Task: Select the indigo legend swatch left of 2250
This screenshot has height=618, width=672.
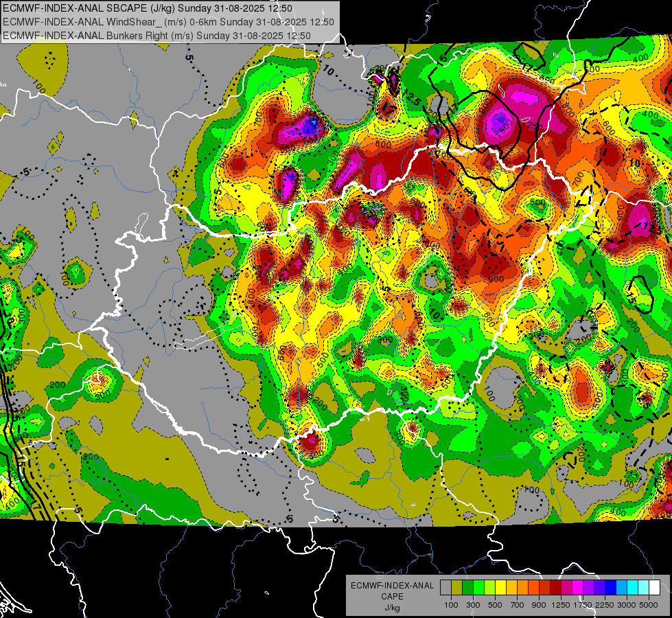Action: 599,588
